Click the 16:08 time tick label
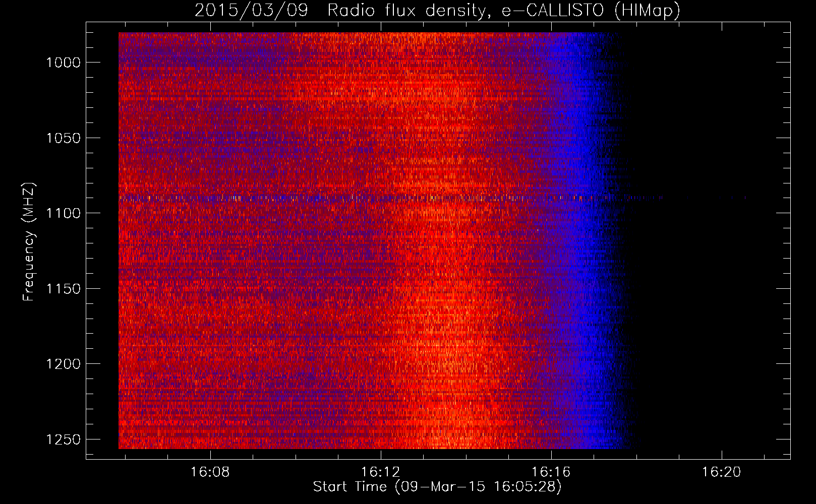816x504 pixels. pyautogui.click(x=210, y=472)
